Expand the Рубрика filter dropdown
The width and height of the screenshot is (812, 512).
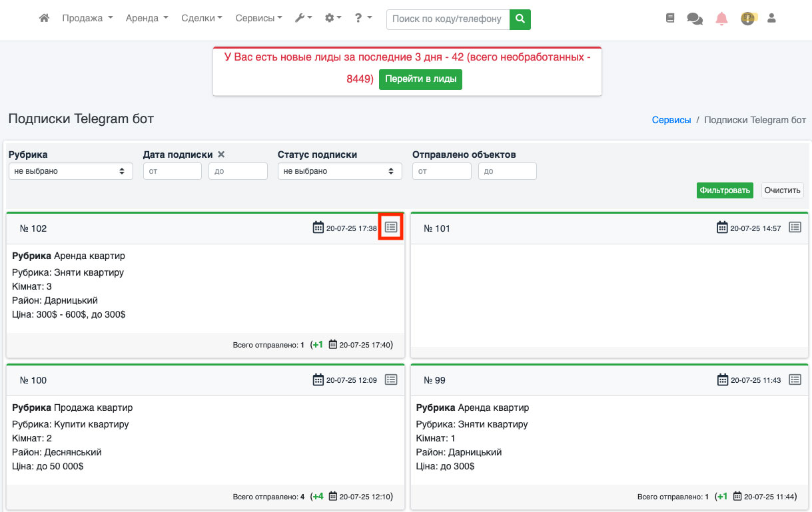[71, 171]
